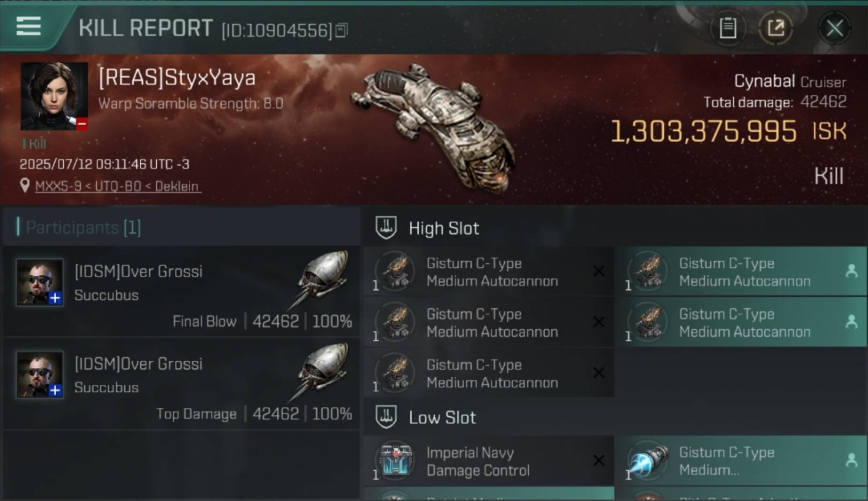This screenshot has width=868, height=501.
Task: Select the Gistum C-Type Medium... low slot item
Action: [x=740, y=461]
